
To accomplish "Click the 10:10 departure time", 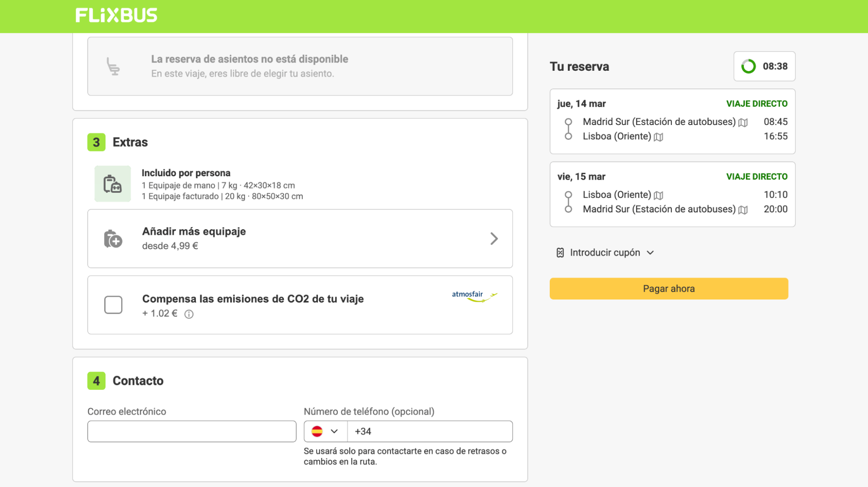I will (x=776, y=195).
